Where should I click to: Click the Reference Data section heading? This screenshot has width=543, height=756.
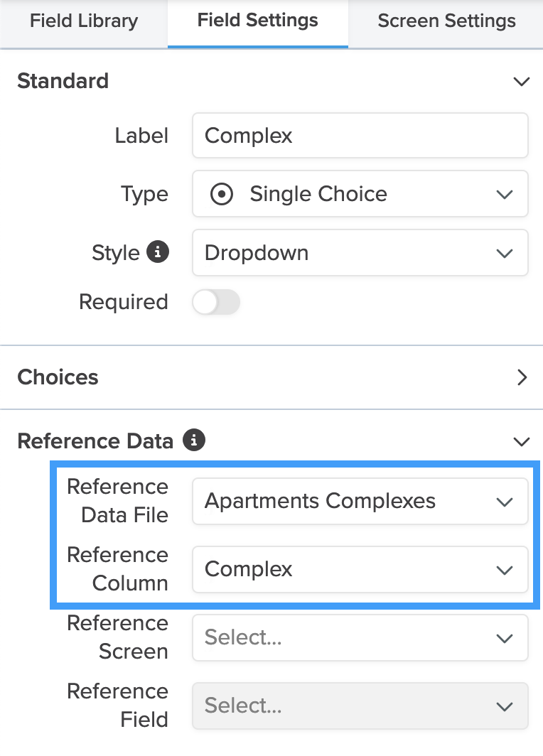pyautogui.click(x=95, y=441)
